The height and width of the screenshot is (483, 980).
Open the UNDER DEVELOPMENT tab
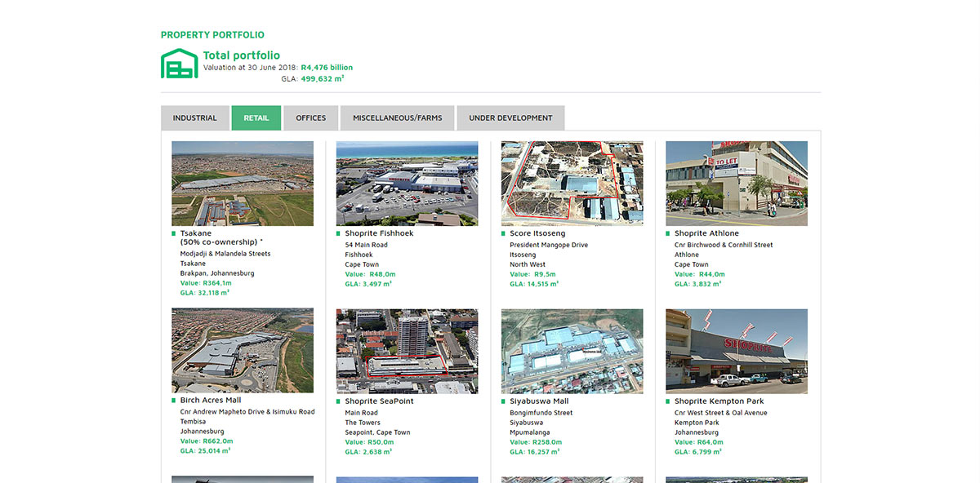[x=510, y=117]
